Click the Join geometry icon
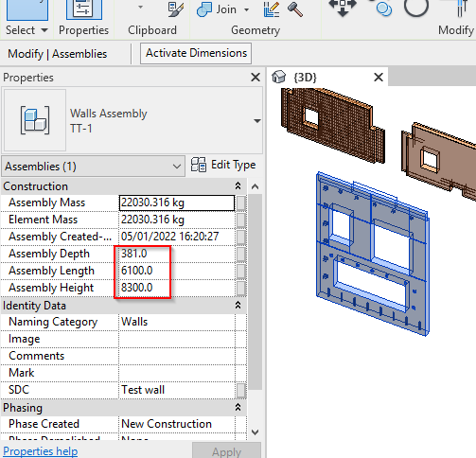 point(204,9)
